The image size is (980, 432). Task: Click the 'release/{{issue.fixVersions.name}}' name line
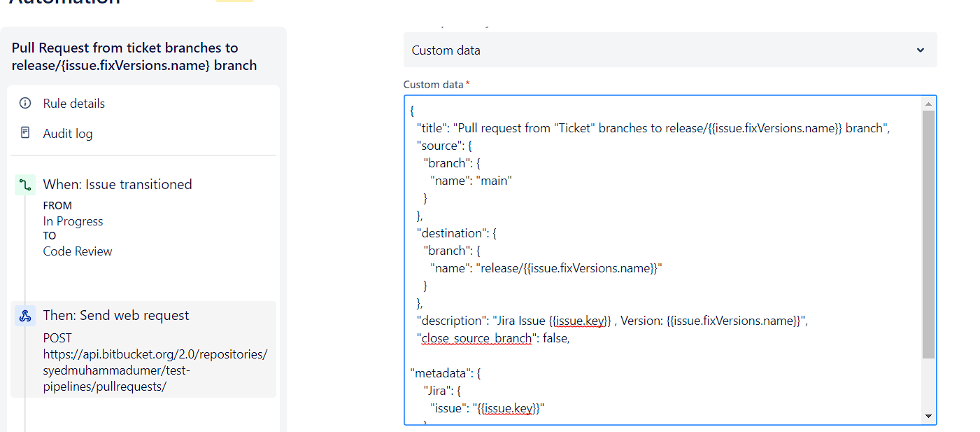(546, 268)
